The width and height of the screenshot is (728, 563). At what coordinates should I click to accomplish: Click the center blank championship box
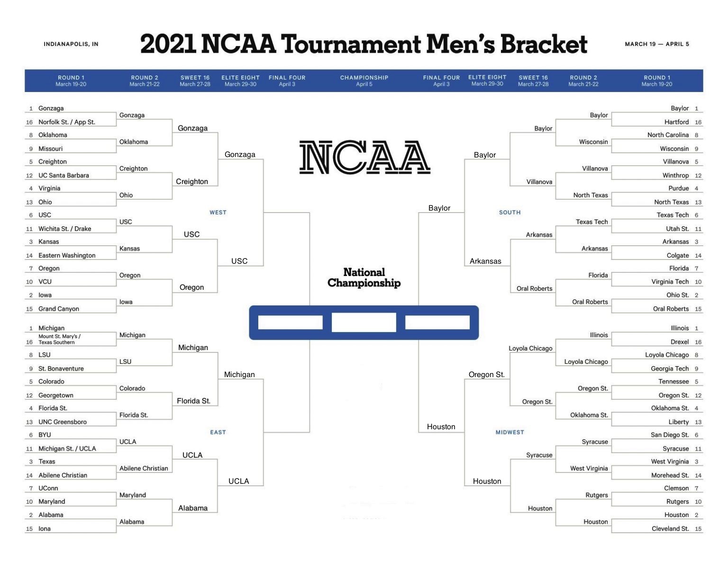364,323
